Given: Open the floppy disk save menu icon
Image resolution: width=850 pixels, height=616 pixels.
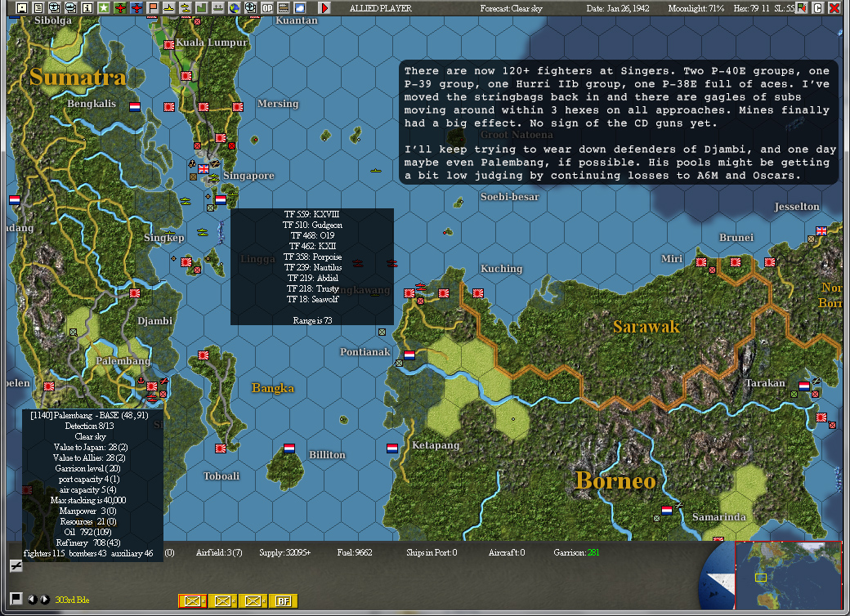Looking at the screenshot, I should (22, 7).
